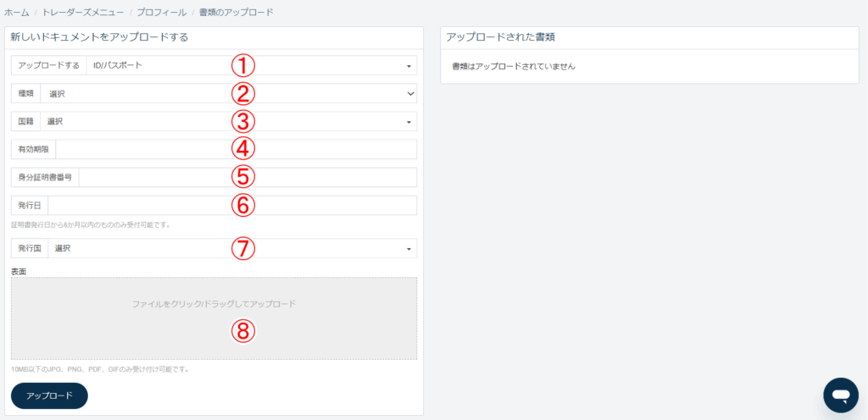Click the 新しいドキュメントをアップロードする panel title

pos(100,37)
